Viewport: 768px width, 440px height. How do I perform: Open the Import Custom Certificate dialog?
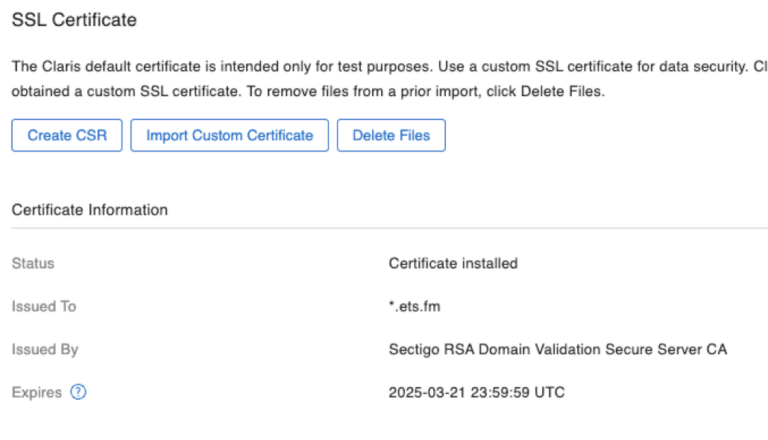(229, 135)
